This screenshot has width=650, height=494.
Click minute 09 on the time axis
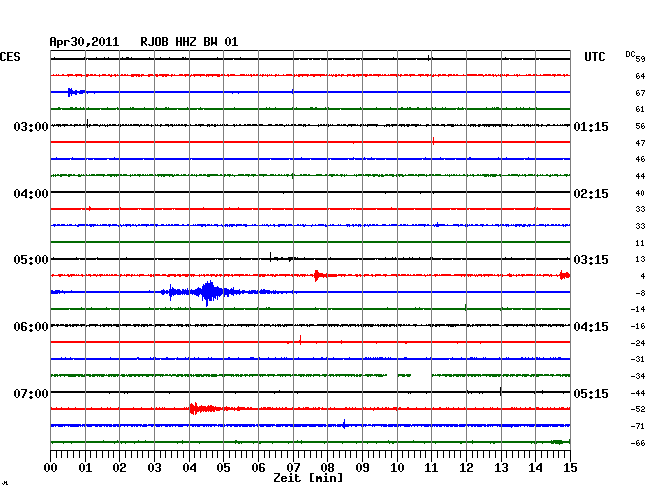click(x=362, y=467)
